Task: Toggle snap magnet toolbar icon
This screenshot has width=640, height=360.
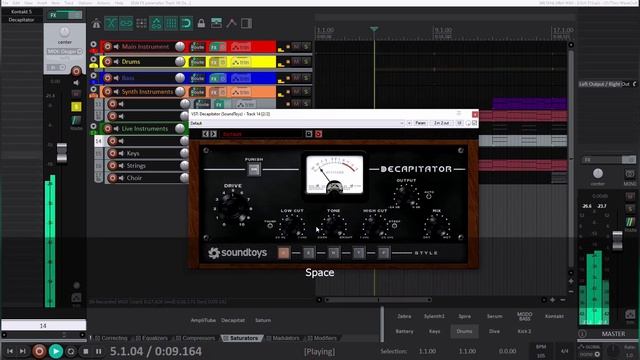Action: pyautogui.click(x=186, y=23)
